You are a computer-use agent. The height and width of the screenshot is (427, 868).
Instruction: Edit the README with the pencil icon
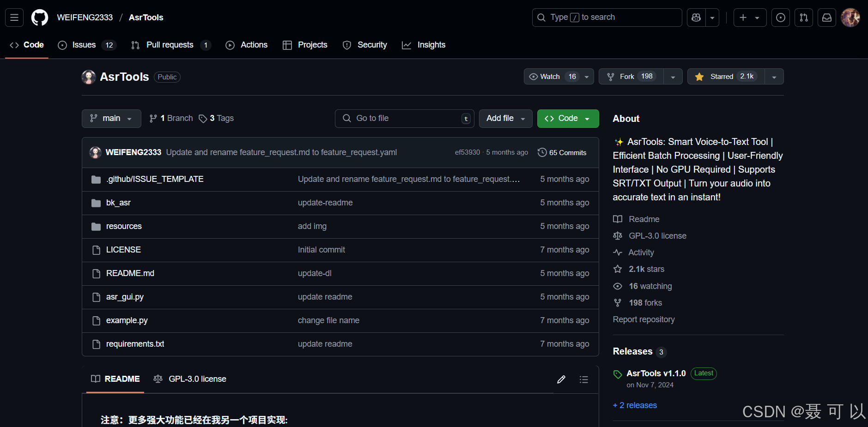pos(561,379)
